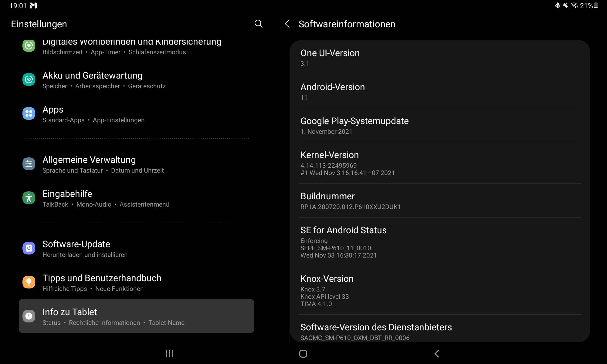
Task: Tap the Eingabehilfe accessibility icon
Action: [29, 198]
